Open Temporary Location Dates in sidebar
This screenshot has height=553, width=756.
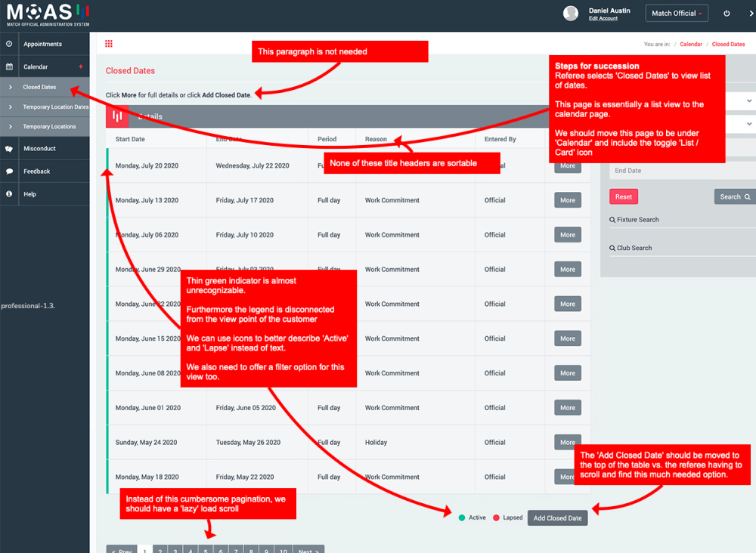pyautogui.click(x=55, y=107)
